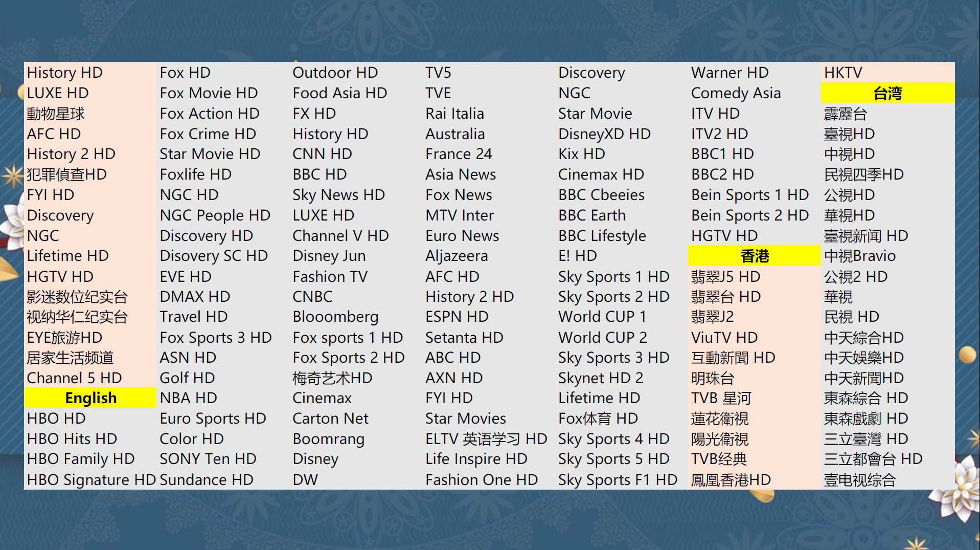Pick the Sky News HD channel
Viewport: 980px width, 550px height.
[338, 195]
